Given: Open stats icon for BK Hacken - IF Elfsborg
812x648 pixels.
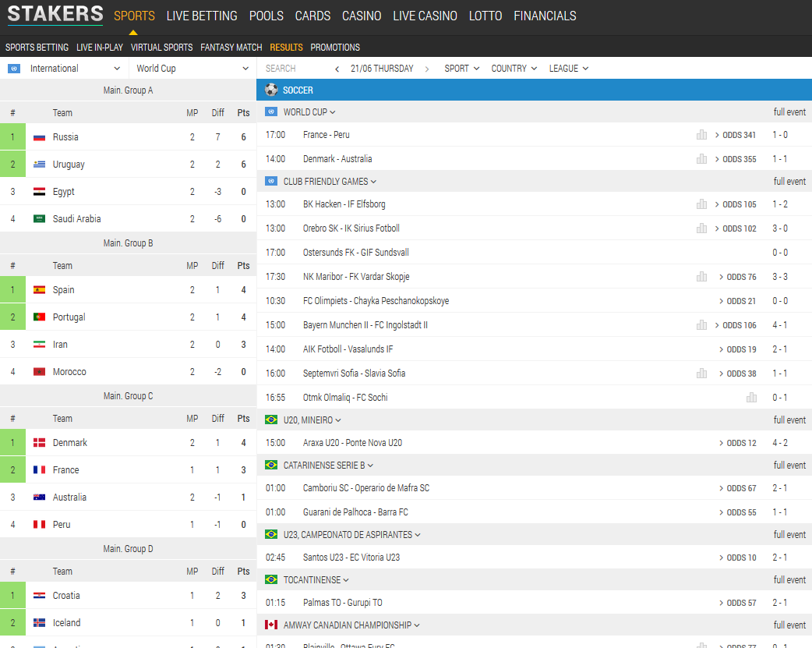Looking at the screenshot, I should pos(701,204).
